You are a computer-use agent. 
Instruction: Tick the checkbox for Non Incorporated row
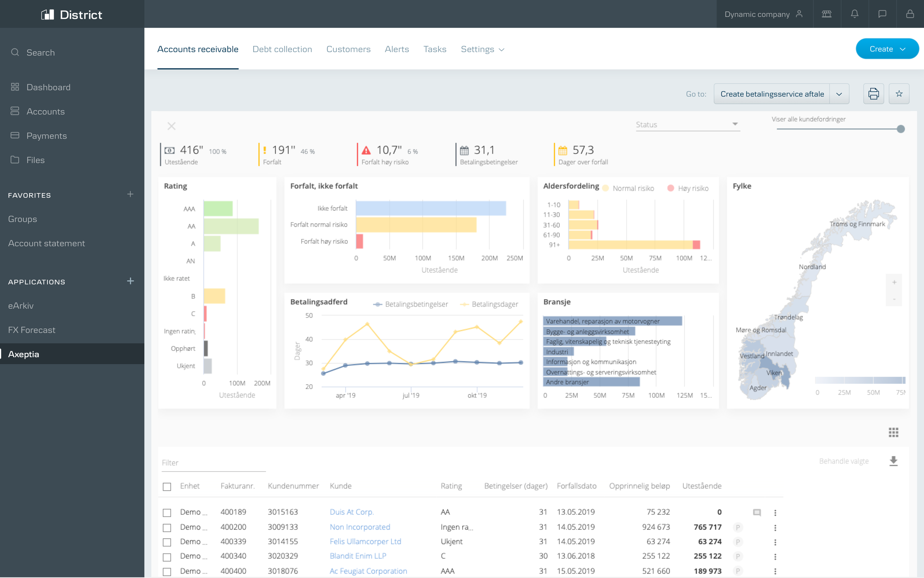point(167,528)
